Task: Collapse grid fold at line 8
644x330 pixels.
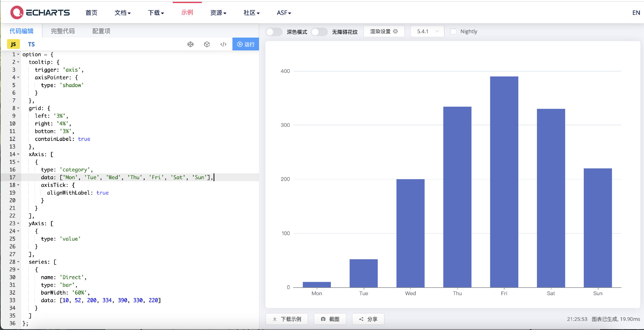Action: [x=18, y=108]
